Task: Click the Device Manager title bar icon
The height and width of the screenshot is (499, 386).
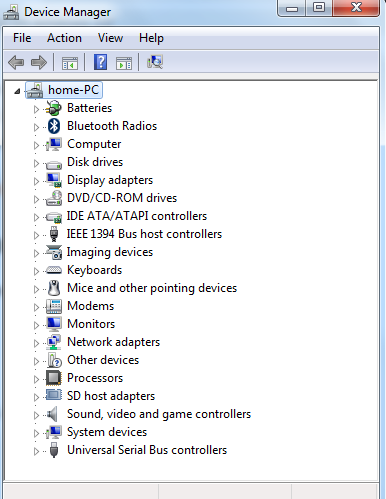Action: click(x=11, y=13)
